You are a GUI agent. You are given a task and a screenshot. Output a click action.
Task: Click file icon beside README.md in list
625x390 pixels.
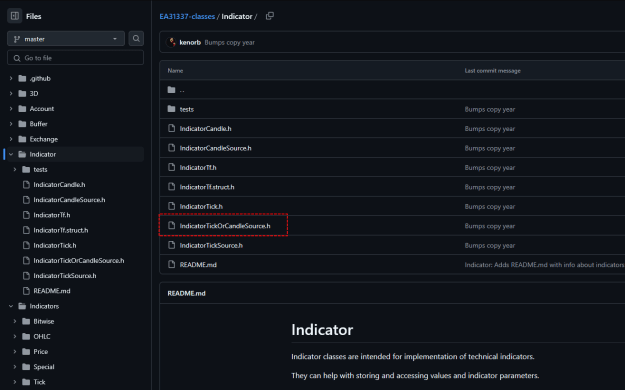coord(171,264)
